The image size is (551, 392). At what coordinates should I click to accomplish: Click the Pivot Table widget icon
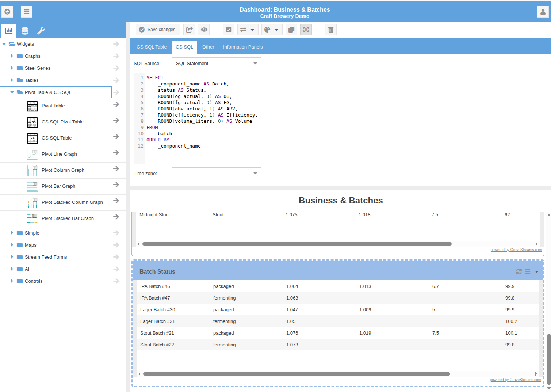(x=32, y=106)
